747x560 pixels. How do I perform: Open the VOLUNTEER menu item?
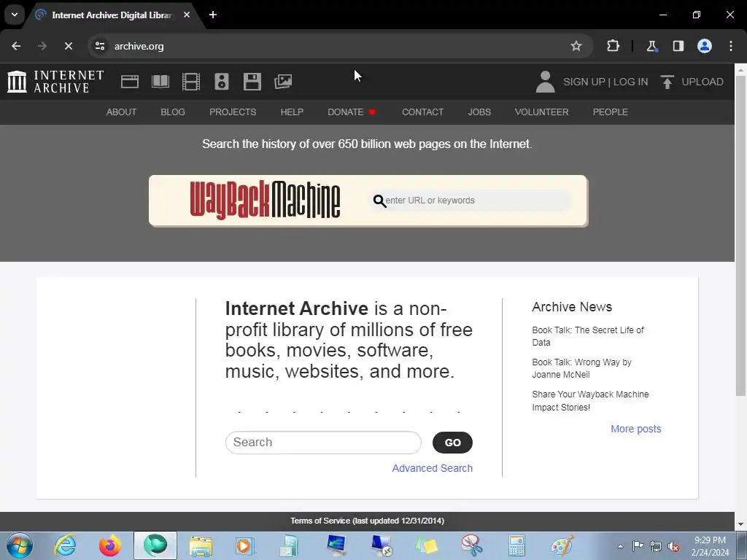(x=541, y=112)
